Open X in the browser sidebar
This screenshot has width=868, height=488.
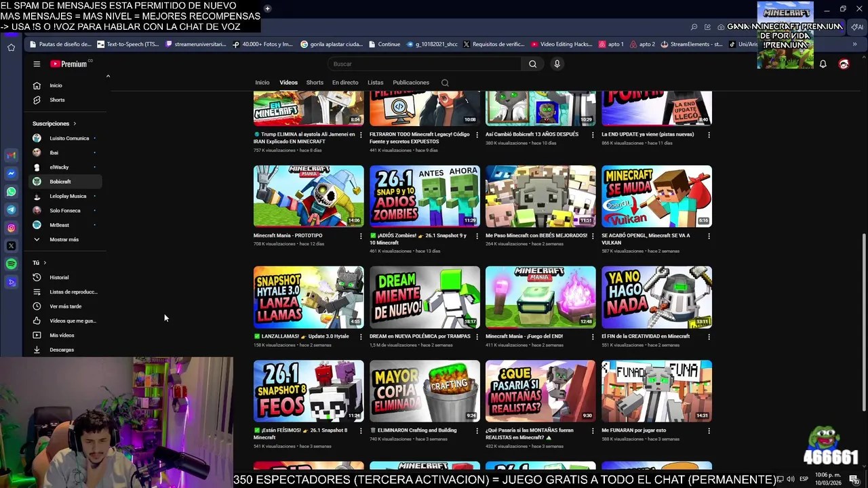12,246
